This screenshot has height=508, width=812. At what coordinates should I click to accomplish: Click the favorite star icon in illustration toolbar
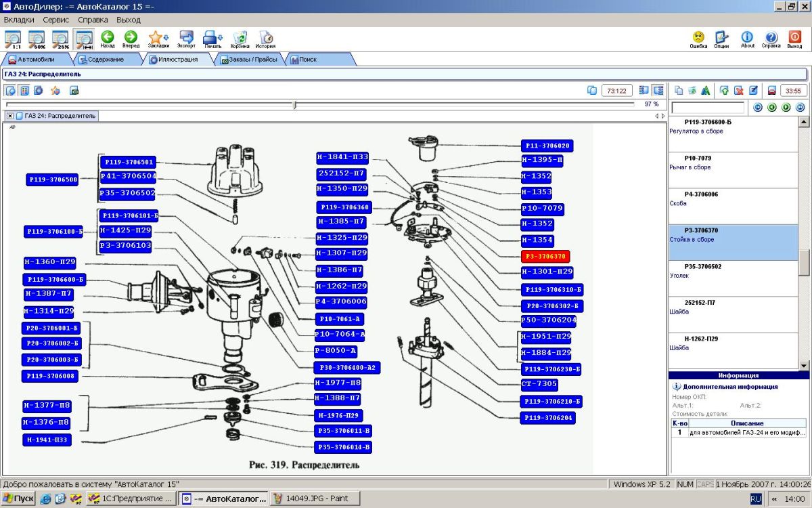pyautogui.click(x=55, y=90)
